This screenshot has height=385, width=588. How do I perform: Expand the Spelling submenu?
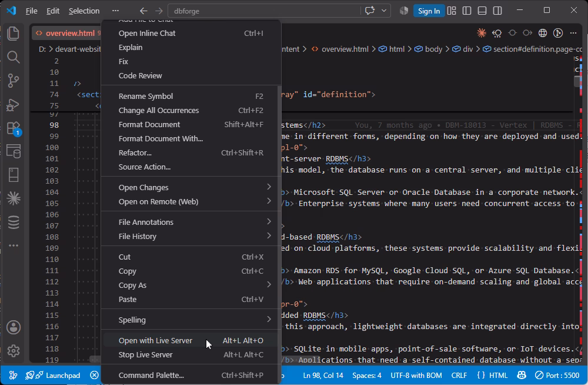pyautogui.click(x=191, y=320)
